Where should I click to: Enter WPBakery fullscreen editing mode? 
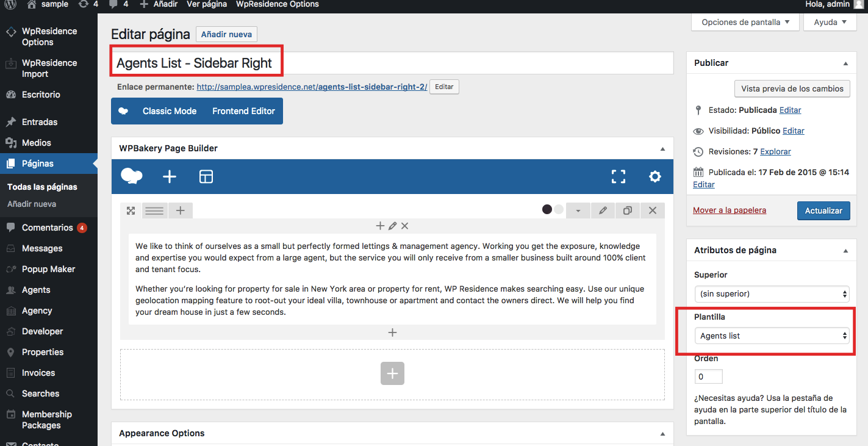(618, 176)
